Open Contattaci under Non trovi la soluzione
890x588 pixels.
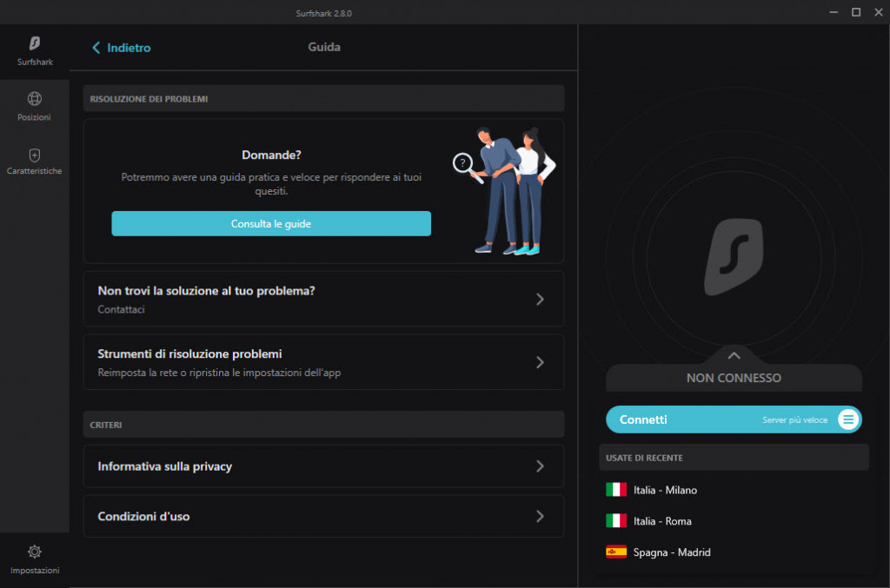(121, 309)
